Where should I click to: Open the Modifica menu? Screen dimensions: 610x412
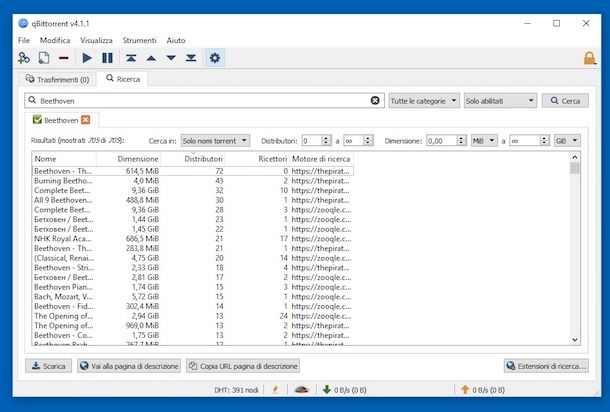pyautogui.click(x=55, y=40)
